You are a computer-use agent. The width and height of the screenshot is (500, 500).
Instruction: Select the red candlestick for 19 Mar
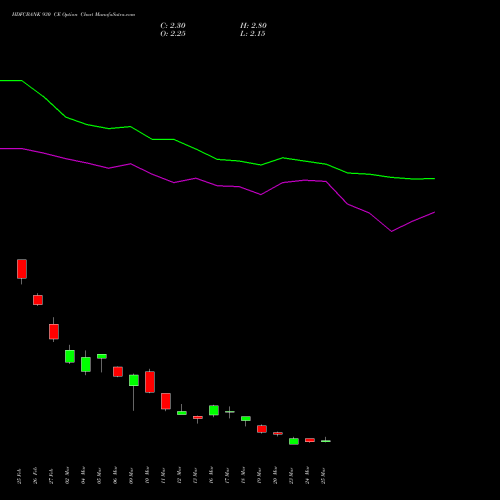(262, 429)
